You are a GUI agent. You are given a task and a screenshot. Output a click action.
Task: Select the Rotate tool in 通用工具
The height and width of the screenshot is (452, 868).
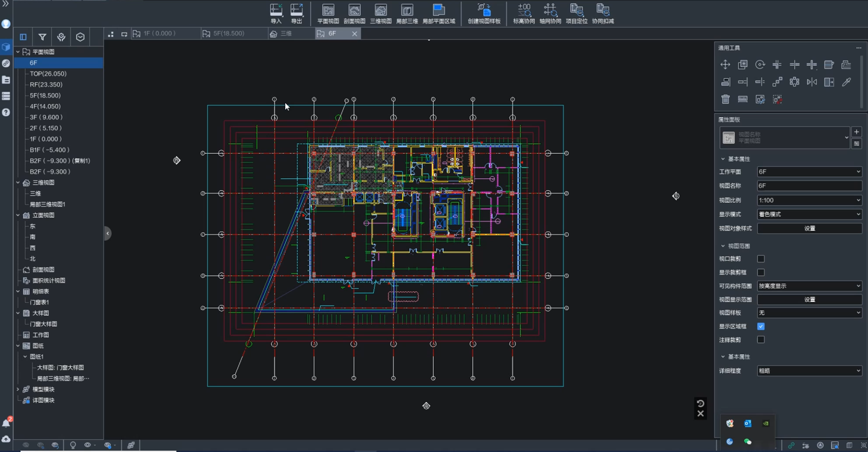pyautogui.click(x=760, y=65)
